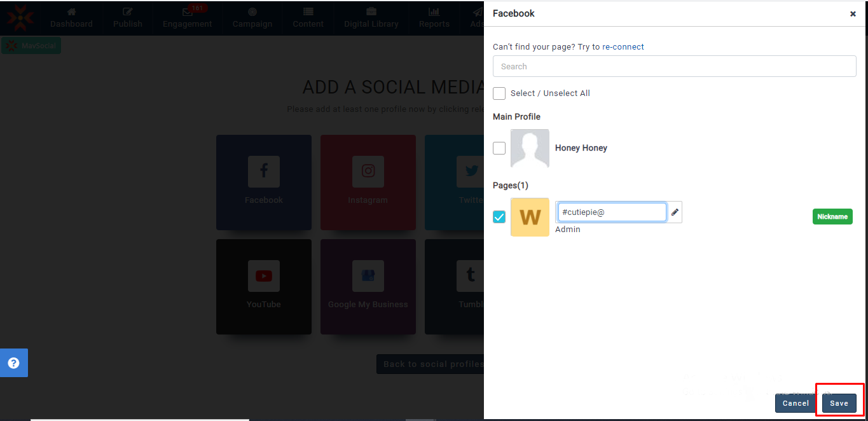
Task: Close the Facebook dialog panel
Action: coord(853,14)
